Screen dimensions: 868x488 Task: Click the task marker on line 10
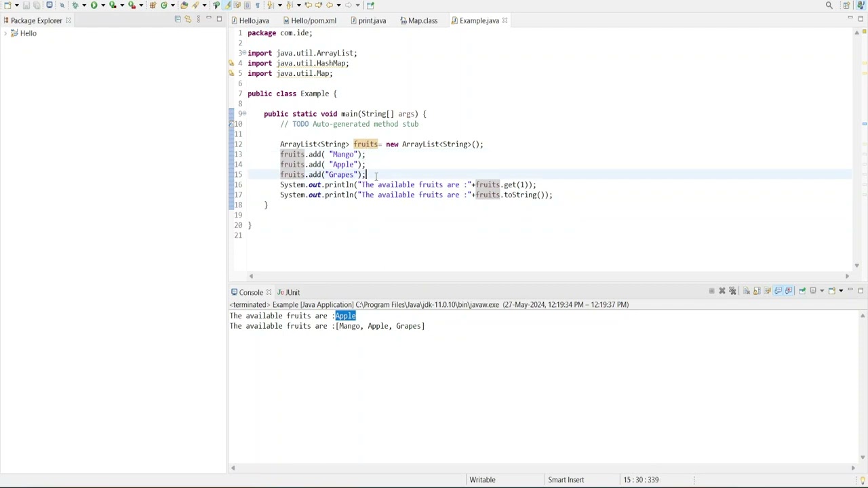tap(231, 124)
